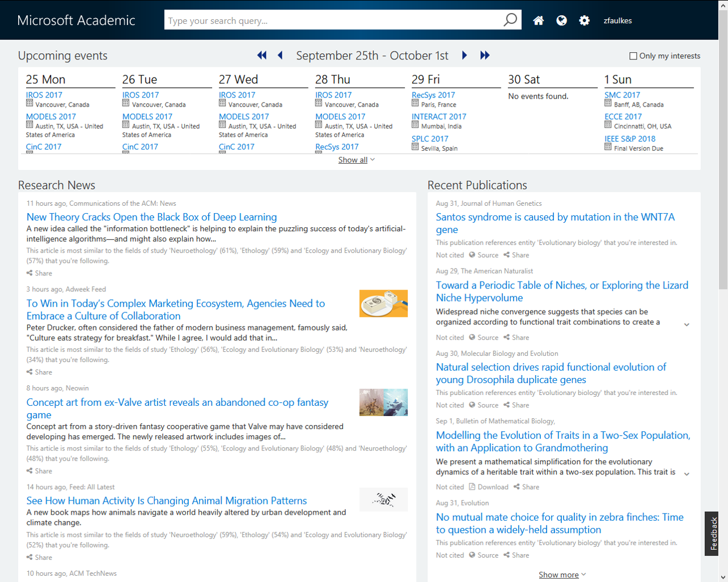Open the Deep Learning Black Box article

click(x=151, y=216)
